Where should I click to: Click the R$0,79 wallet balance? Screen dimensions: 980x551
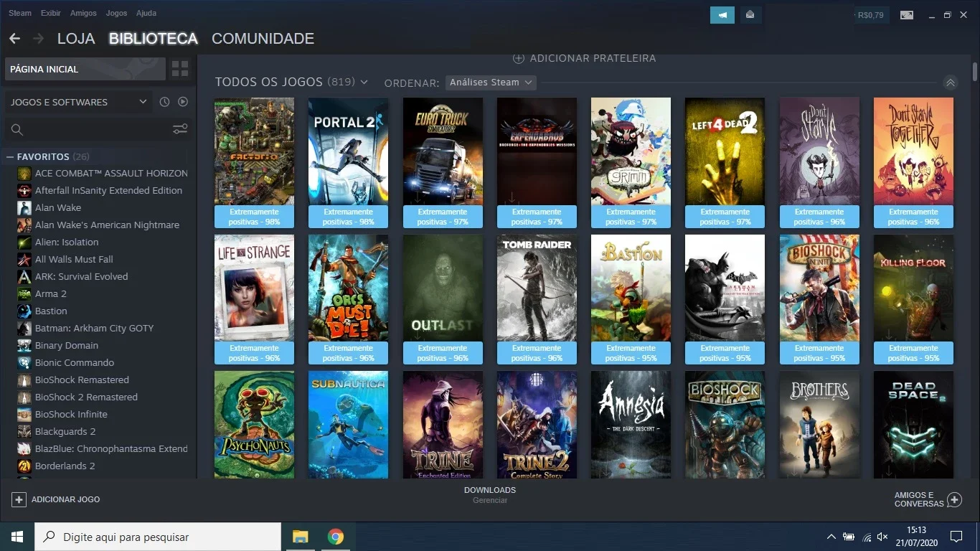click(871, 15)
